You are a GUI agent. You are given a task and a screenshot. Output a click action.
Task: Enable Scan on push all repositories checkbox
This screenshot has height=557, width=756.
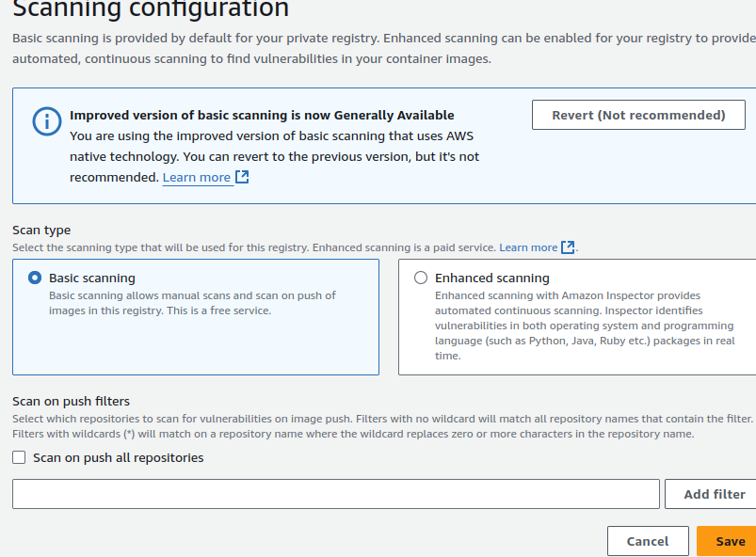[x=19, y=458]
